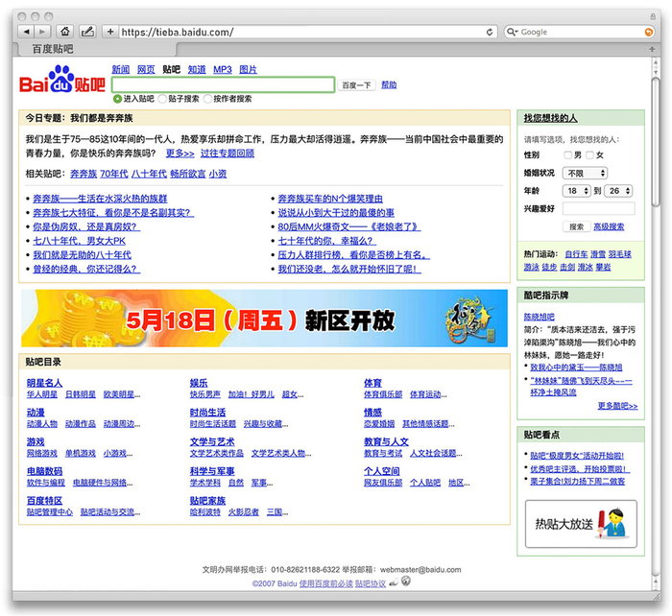Reload the page using the refresh icon
Screen dimensions: 672x616
[492, 32]
